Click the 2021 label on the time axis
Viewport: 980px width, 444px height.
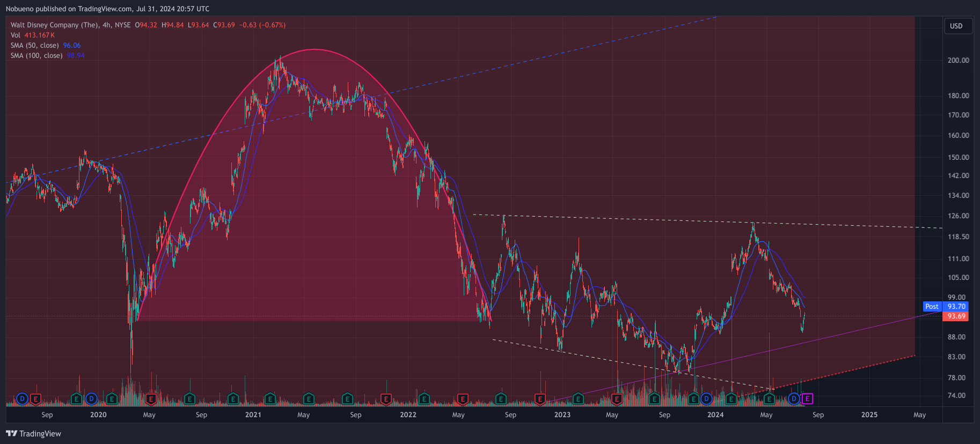(253, 415)
